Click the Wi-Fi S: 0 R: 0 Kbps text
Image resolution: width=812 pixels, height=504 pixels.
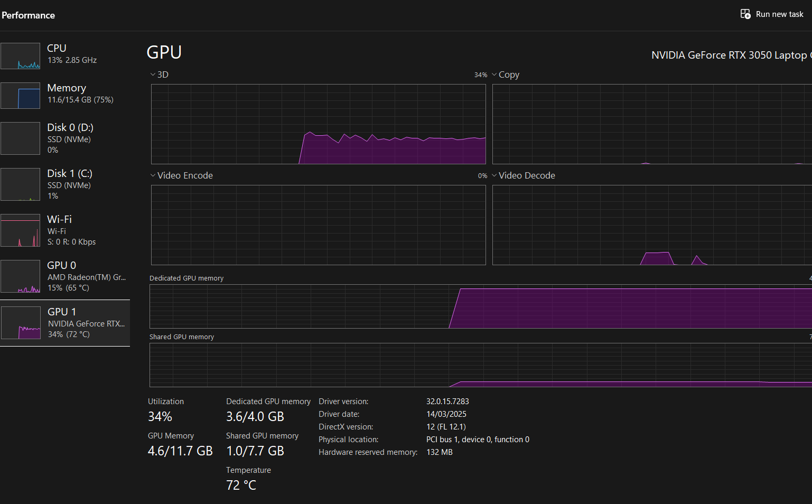[71, 242]
